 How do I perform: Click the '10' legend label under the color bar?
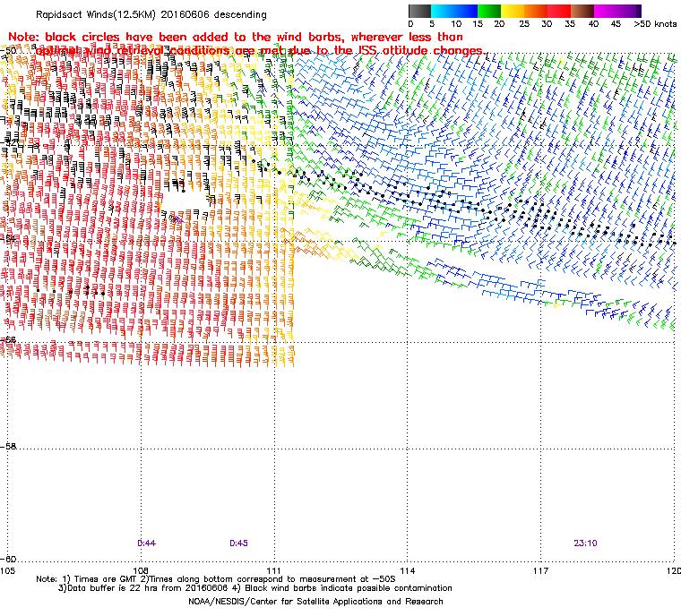pos(455,24)
